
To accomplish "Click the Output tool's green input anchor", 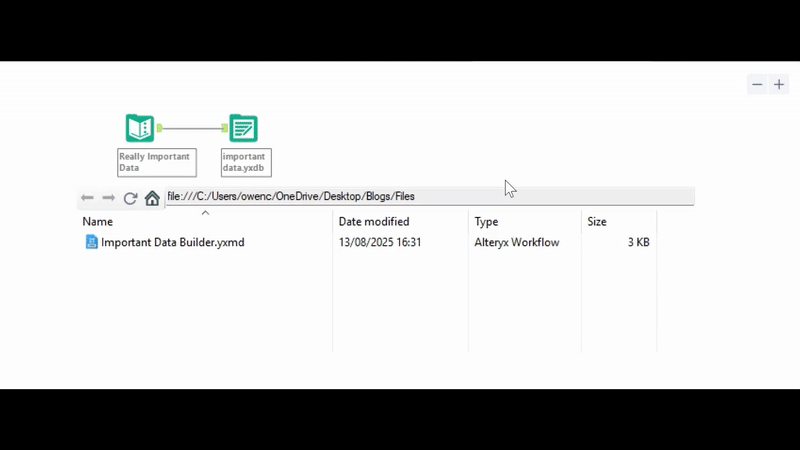I will 224,128.
